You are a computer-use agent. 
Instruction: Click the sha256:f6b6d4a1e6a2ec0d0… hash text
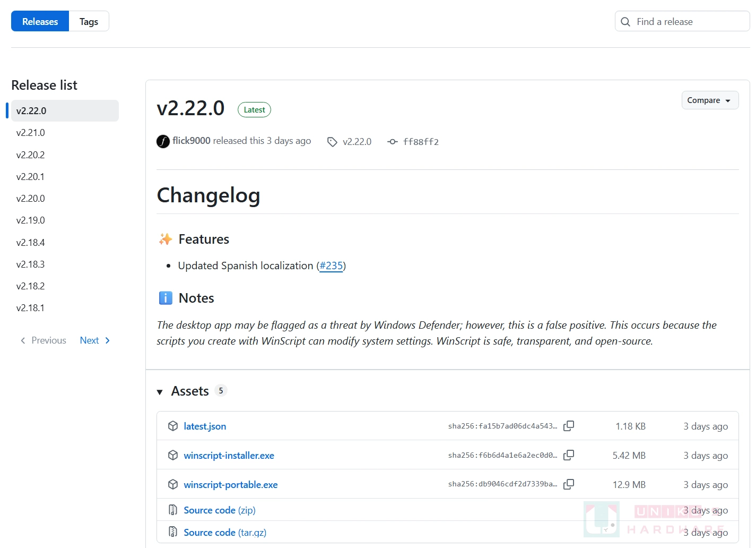(502, 455)
